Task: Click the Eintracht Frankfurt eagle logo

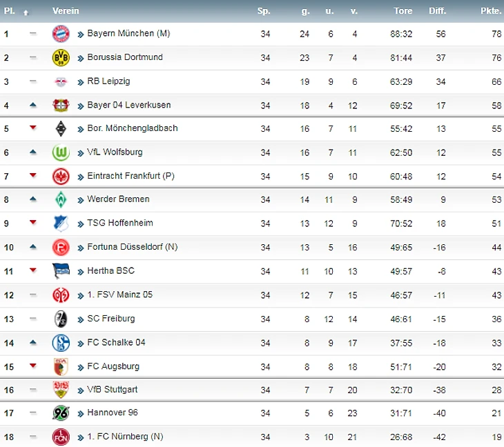Action: (61, 177)
